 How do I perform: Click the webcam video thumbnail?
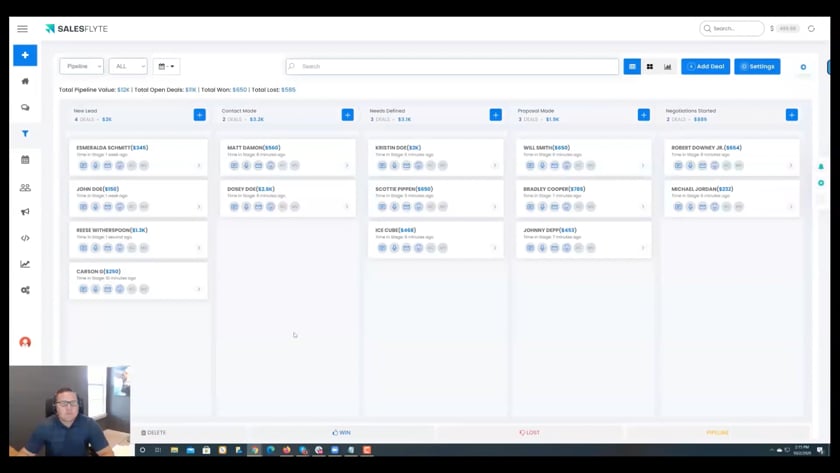pos(70,411)
